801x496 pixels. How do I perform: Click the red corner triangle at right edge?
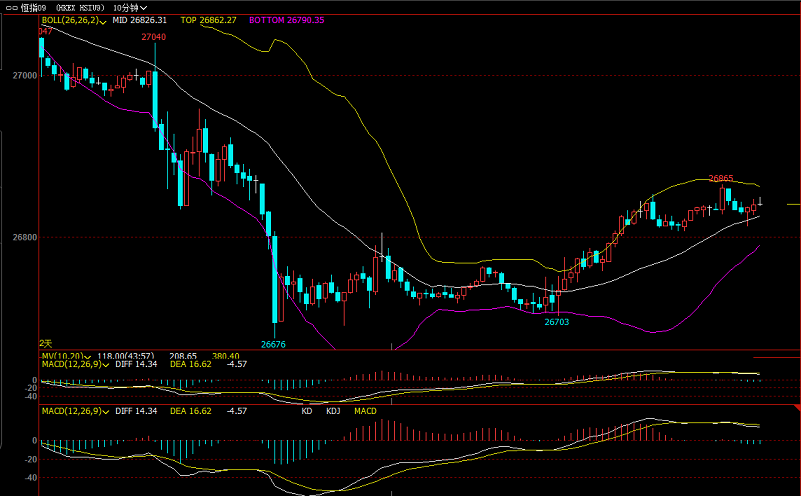click(x=796, y=410)
